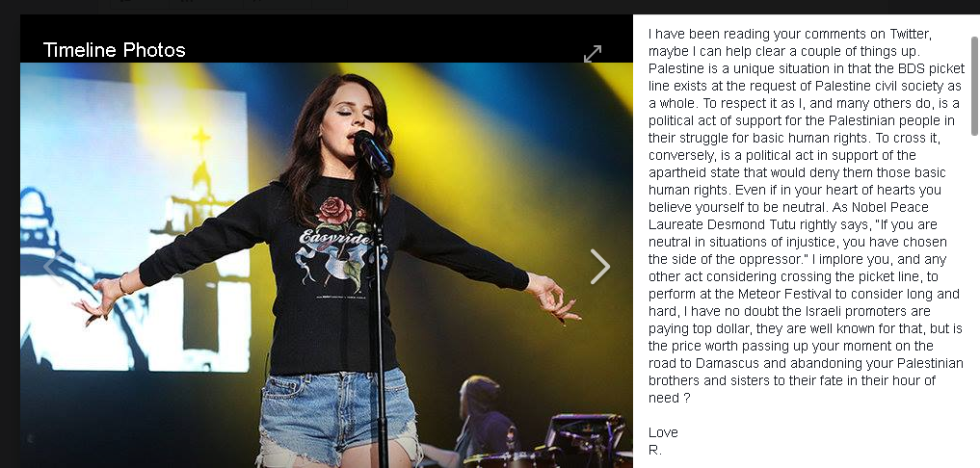Click the 'Love' sign-off in caption
Viewport: 980px width, 468px height.
pos(663,432)
